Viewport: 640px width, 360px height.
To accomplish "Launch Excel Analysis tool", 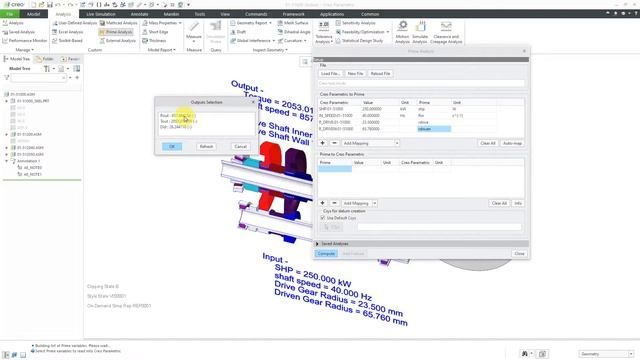I will [67, 32].
